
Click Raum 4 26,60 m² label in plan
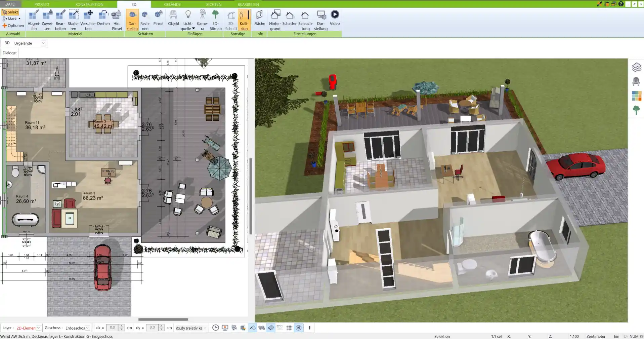coord(26,199)
